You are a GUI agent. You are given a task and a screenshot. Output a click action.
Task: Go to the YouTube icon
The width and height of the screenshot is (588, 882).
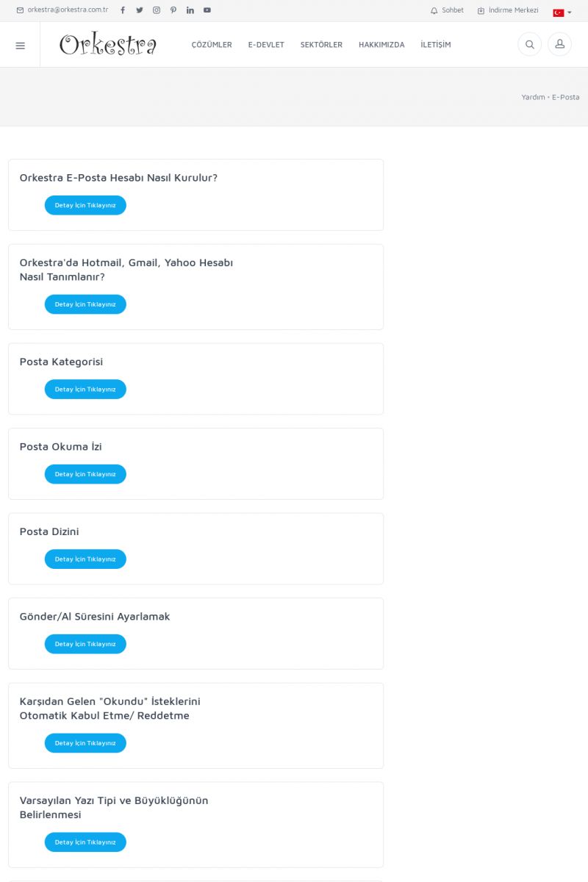click(x=207, y=10)
